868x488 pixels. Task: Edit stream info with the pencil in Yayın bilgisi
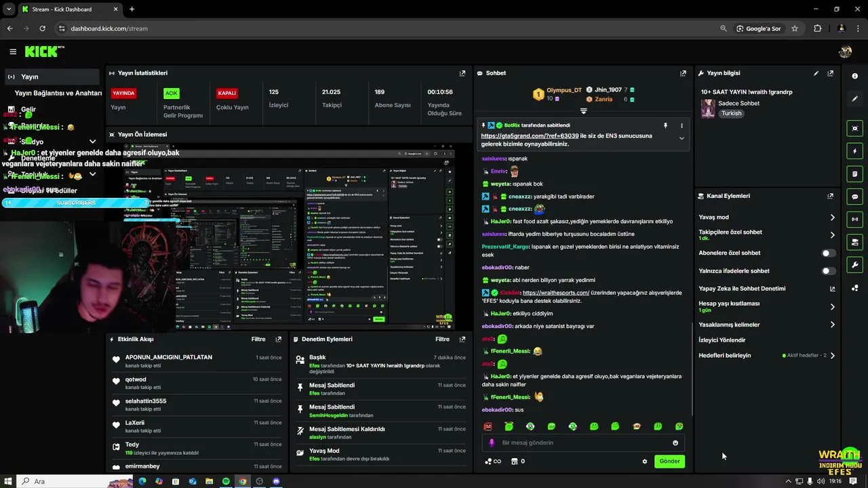click(x=816, y=73)
